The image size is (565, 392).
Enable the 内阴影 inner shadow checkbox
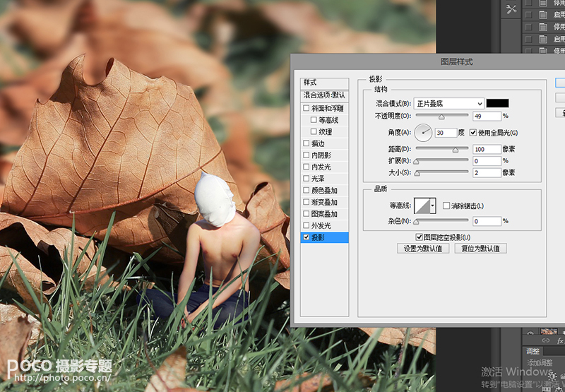pos(307,155)
